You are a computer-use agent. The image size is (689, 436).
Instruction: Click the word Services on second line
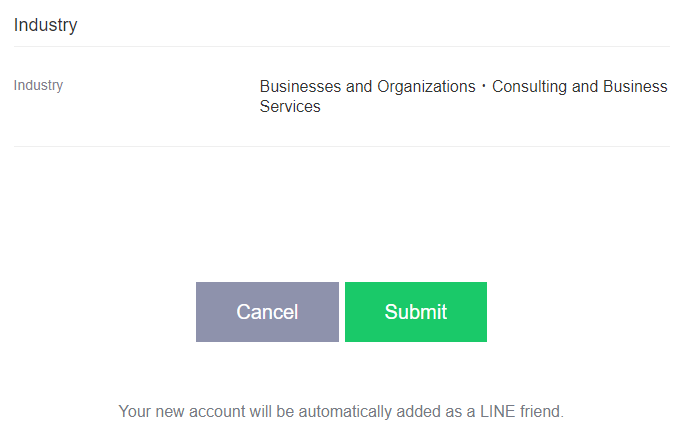[x=290, y=107]
